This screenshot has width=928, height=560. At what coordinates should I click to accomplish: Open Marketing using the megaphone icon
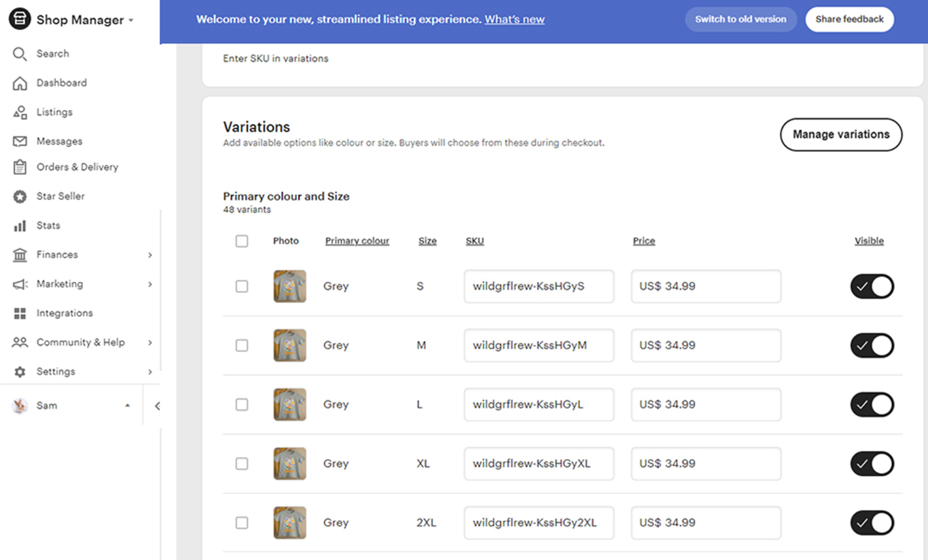coord(20,284)
